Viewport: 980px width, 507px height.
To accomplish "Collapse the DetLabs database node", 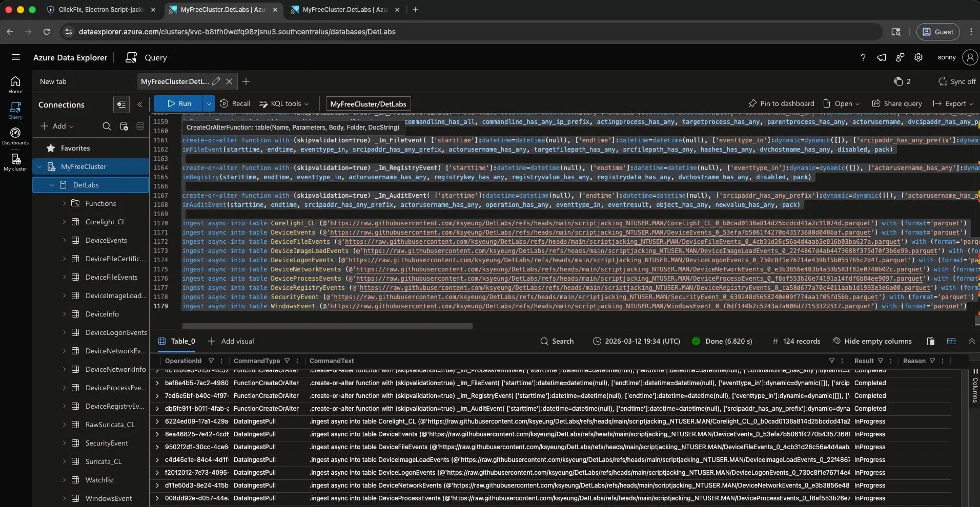I will pyautogui.click(x=51, y=185).
